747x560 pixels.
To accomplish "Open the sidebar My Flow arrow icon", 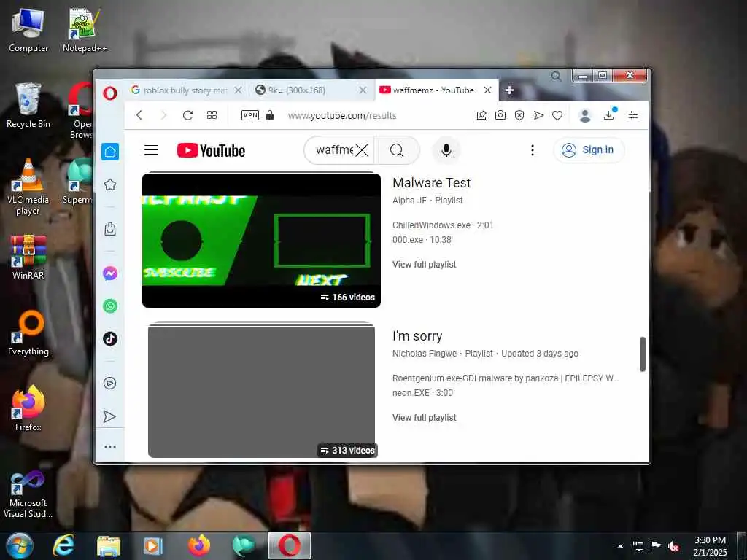I will (x=110, y=416).
